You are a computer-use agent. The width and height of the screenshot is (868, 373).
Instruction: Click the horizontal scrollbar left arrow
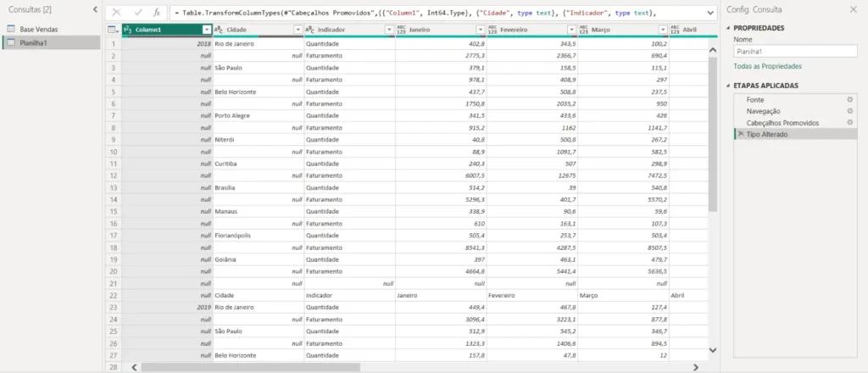(x=133, y=367)
